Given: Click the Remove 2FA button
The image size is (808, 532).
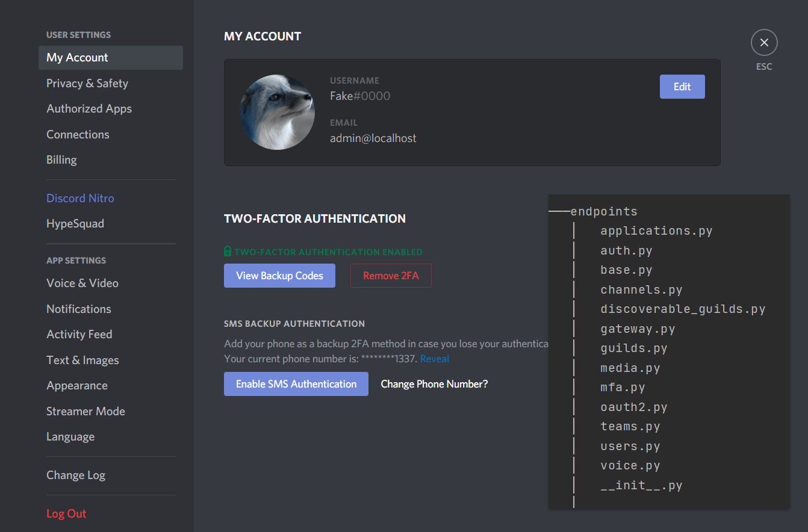Looking at the screenshot, I should [391, 276].
